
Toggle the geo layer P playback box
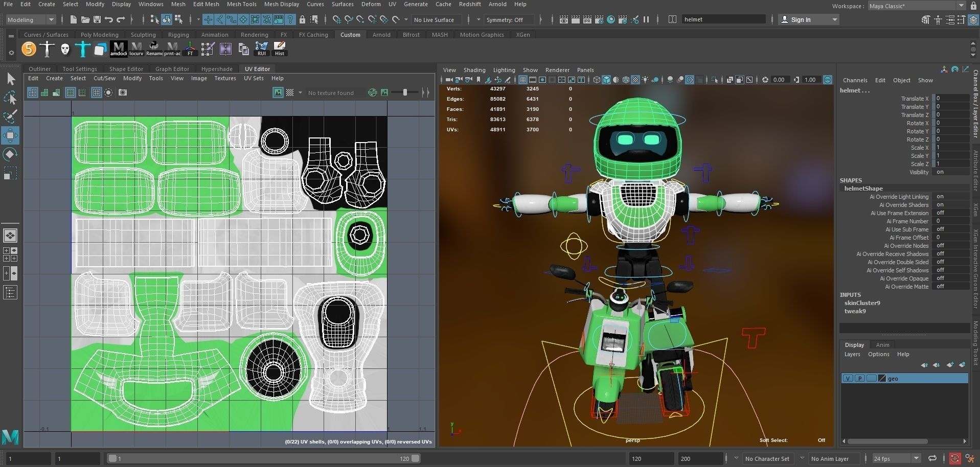point(860,379)
